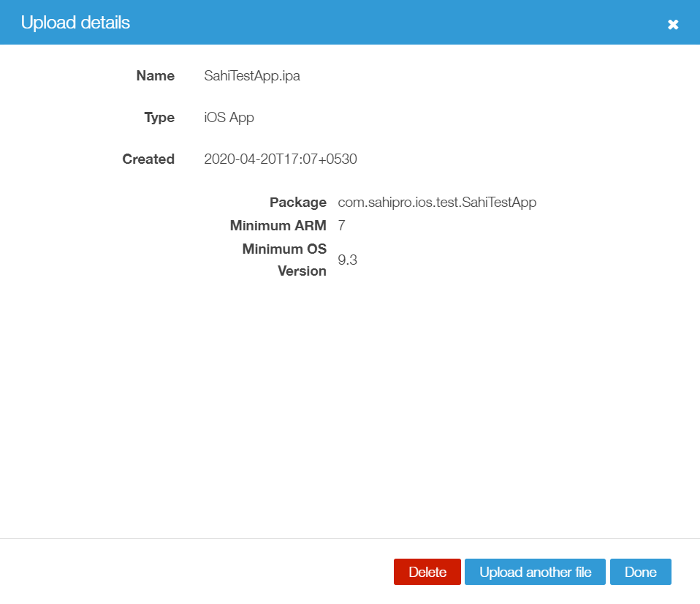Screen dimensions: 700x604
Task: Click the Upload details title text
Action: 75,23
